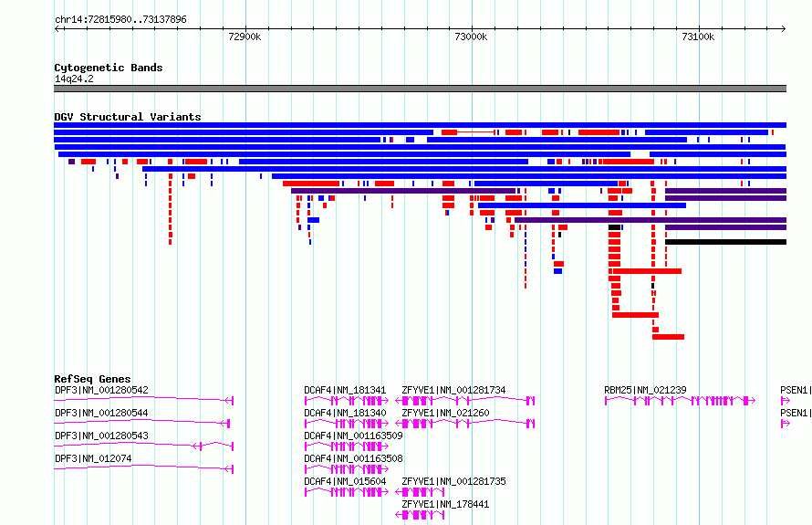Click the 72900k ruler tick label
Screen dimensions: 812x525
coord(245,37)
